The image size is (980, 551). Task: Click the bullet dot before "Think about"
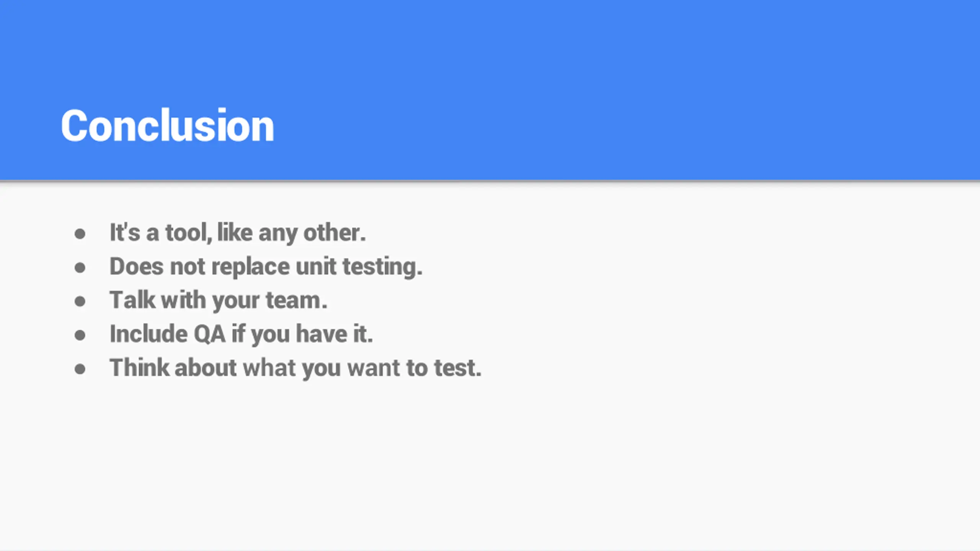[80, 369]
